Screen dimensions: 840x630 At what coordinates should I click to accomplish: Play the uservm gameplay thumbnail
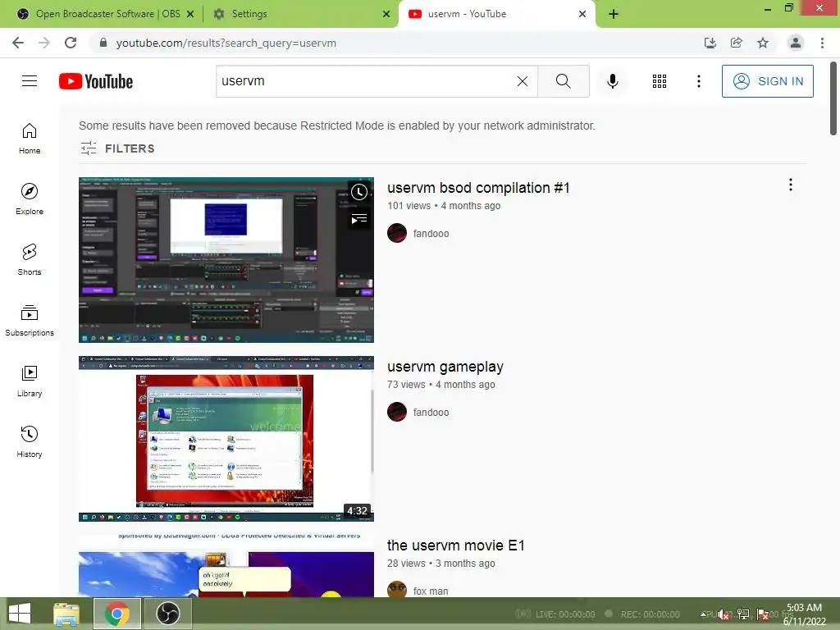[226, 439]
